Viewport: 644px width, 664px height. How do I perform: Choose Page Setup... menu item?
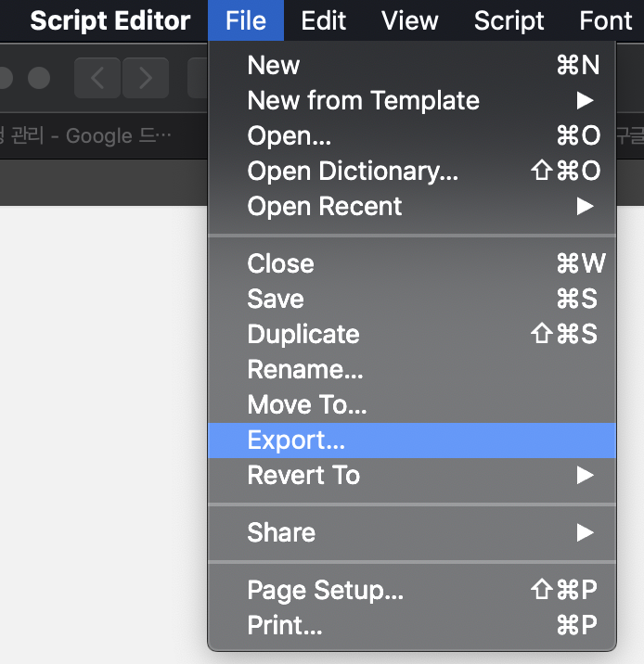pyautogui.click(x=326, y=590)
